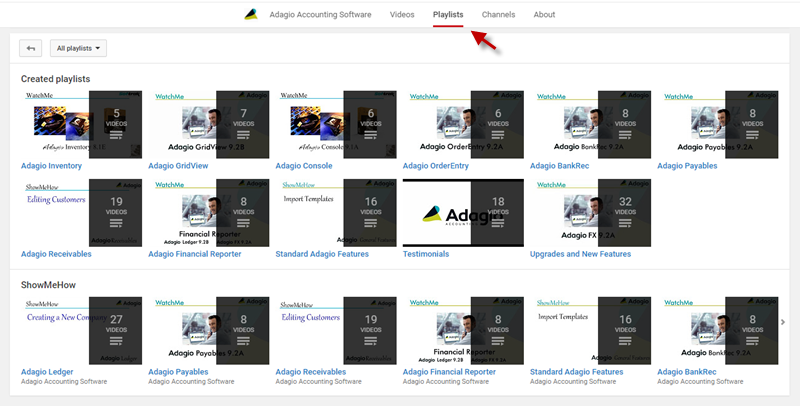Click the Created playlists section heading
The height and width of the screenshot is (406, 800).
tap(56, 79)
